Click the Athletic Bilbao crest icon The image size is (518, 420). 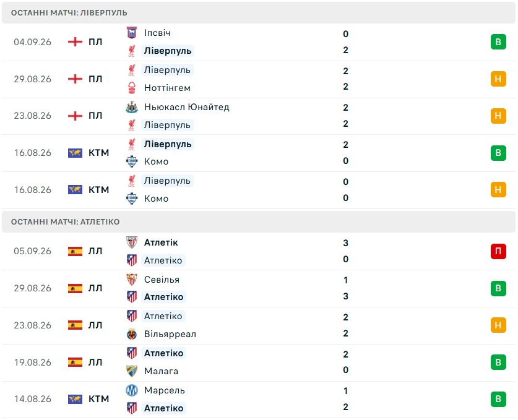[132, 242]
